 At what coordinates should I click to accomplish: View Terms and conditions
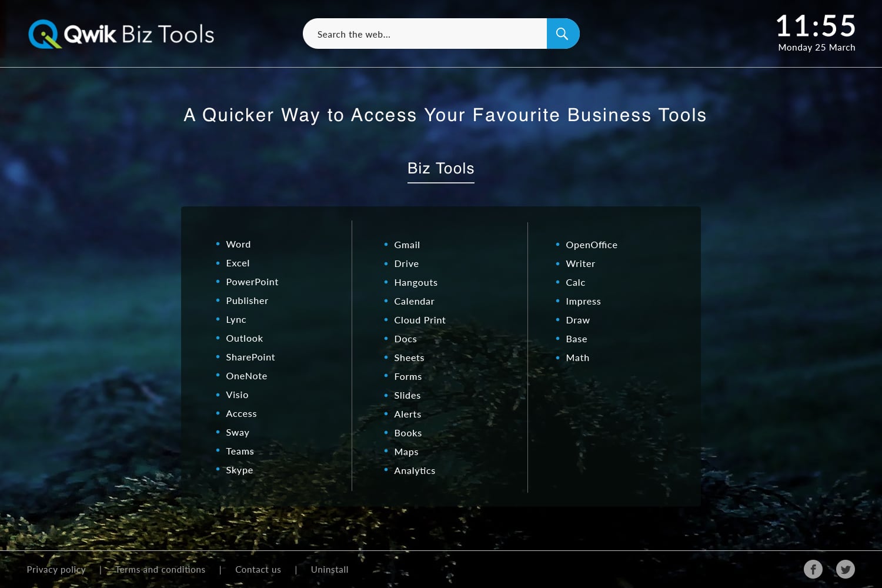click(161, 569)
